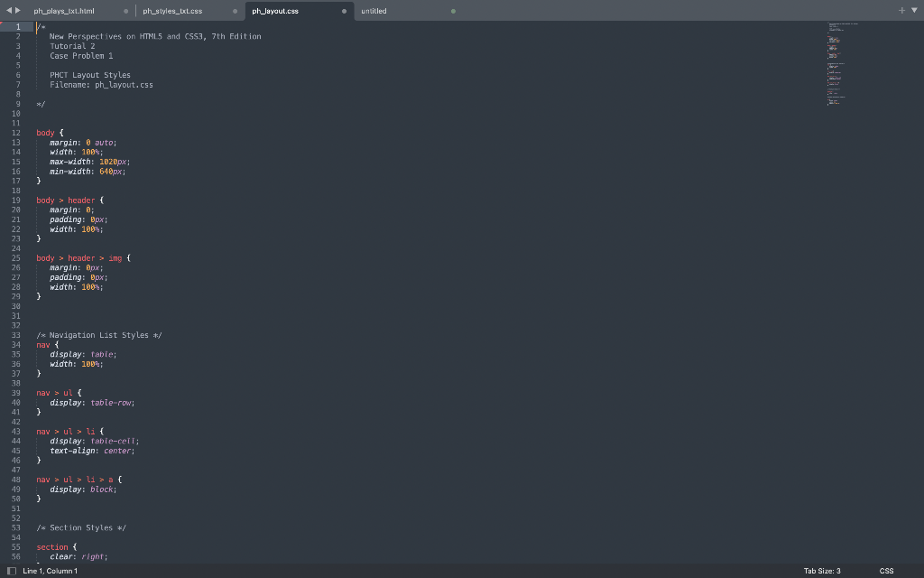Click 'New Perspectives on HTML5 and CSS3' line
924x578 pixels.
pos(155,36)
